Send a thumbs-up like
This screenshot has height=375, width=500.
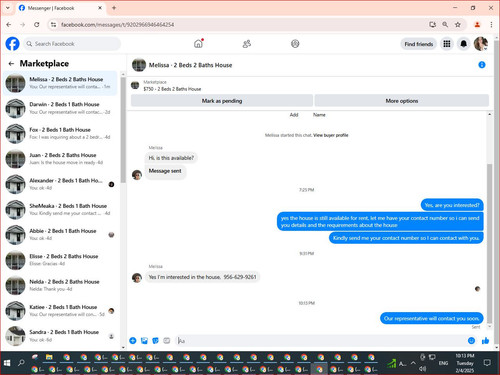[485, 340]
